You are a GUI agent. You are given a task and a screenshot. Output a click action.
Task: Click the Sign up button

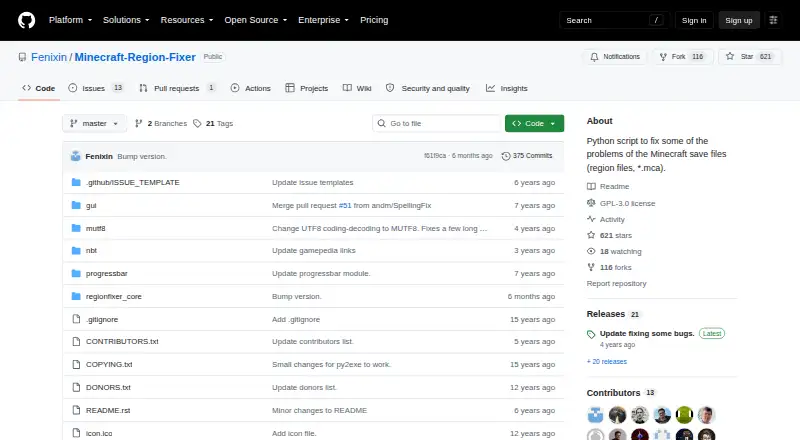pos(739,20)
